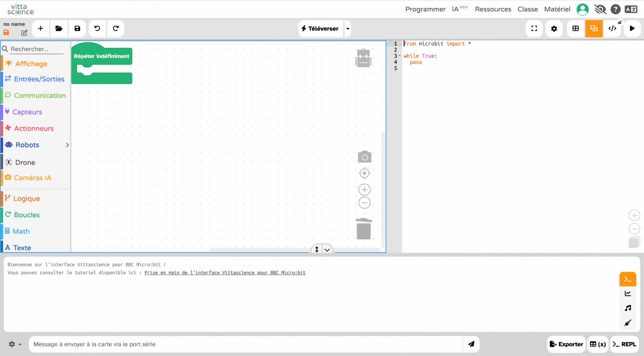Click the orange save icon under no name
Image resolution: width=644 pixels, height=356 pixels.
(6, 33)
